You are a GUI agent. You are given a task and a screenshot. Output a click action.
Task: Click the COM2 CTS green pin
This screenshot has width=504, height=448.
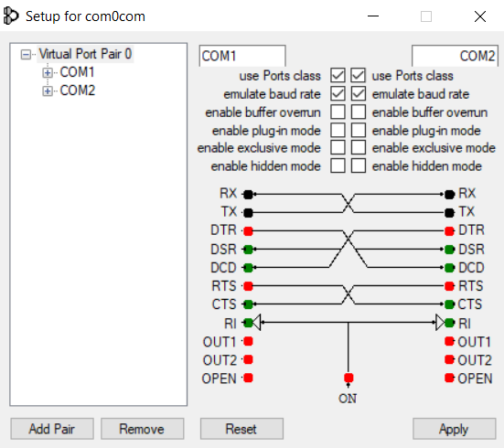tap(449, 304)
